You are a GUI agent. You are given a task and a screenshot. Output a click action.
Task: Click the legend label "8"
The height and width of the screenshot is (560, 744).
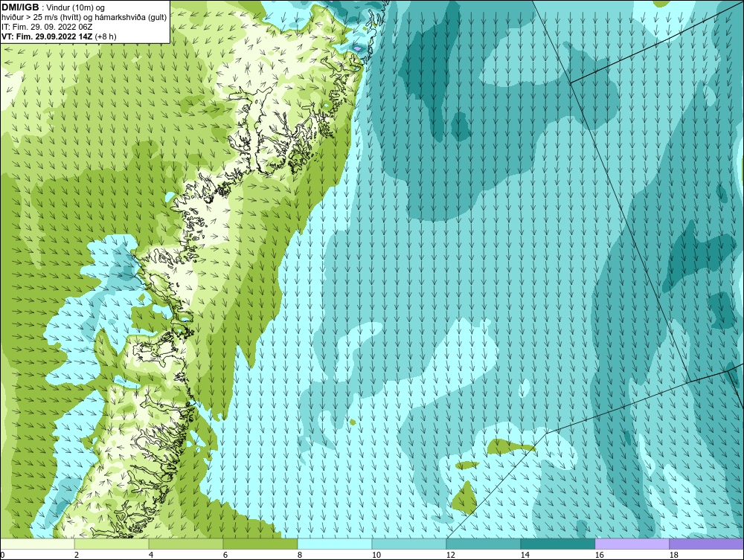tap(299, 555)
